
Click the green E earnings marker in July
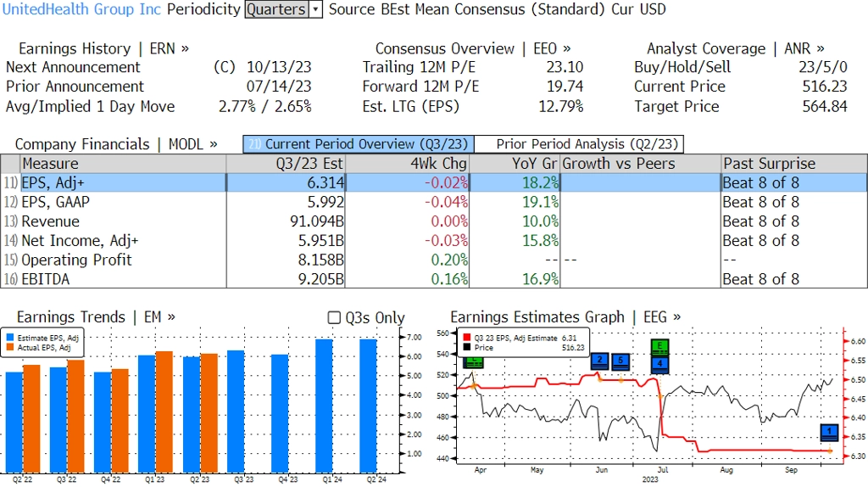point(659,347)
